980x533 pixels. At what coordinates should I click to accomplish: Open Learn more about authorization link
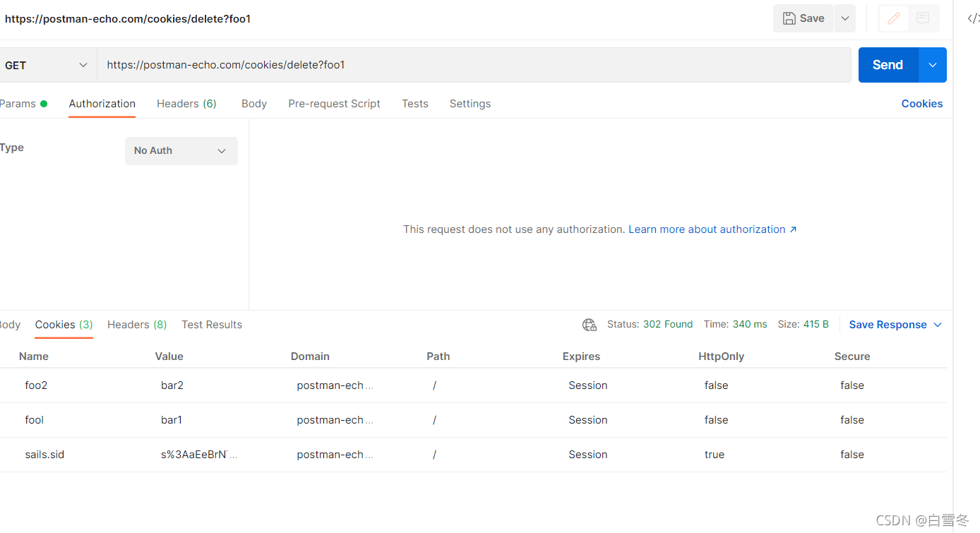tap(712, 229)
